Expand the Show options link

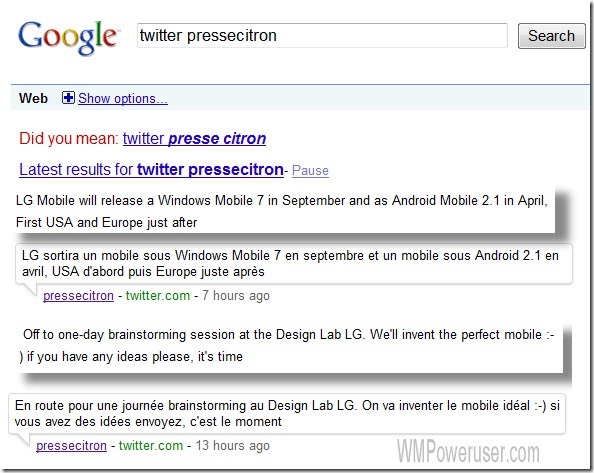click(123, 98)
